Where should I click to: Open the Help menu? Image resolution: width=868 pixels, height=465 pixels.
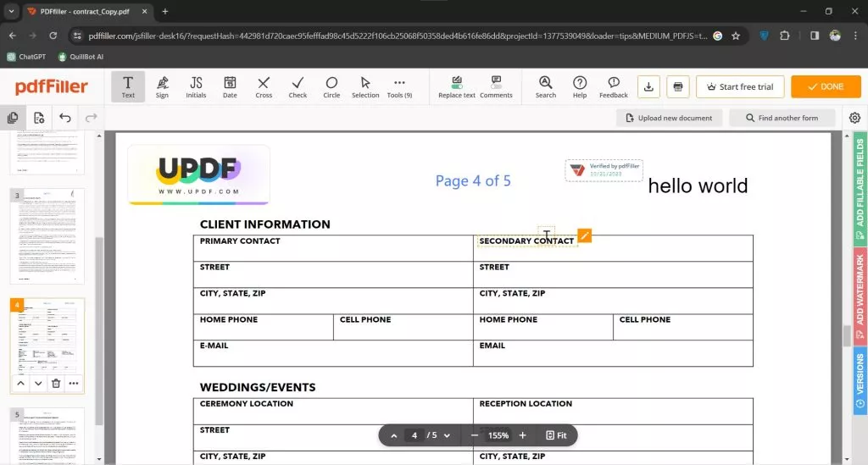pyautogui.click(x=580, y=86)
